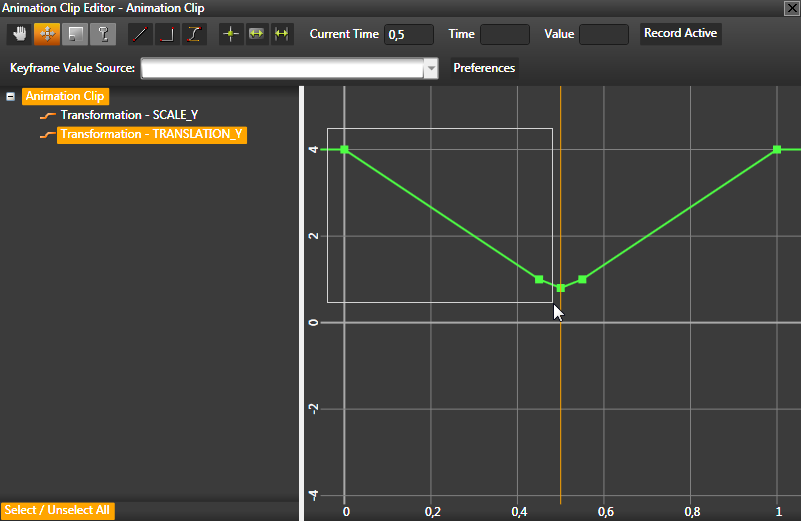Image resolution: width=801 pixels, height=521 pixels.
Task: Set step interpolation mode
Action: click(x=168, y=34)
